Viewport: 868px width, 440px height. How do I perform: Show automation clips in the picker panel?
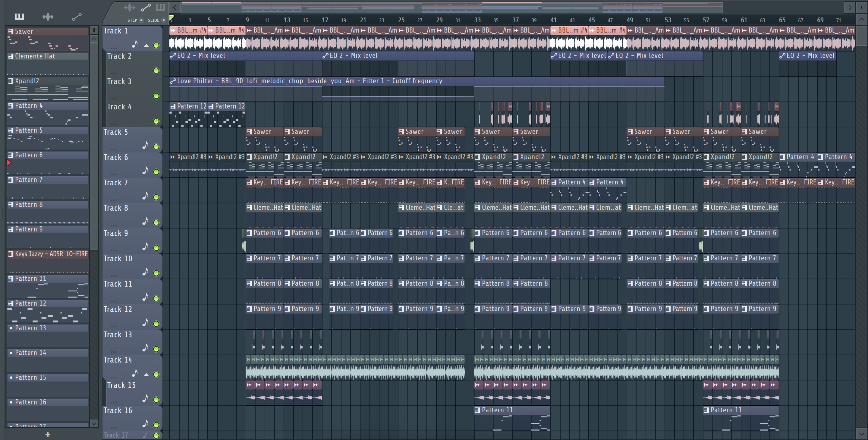[77, 17]
